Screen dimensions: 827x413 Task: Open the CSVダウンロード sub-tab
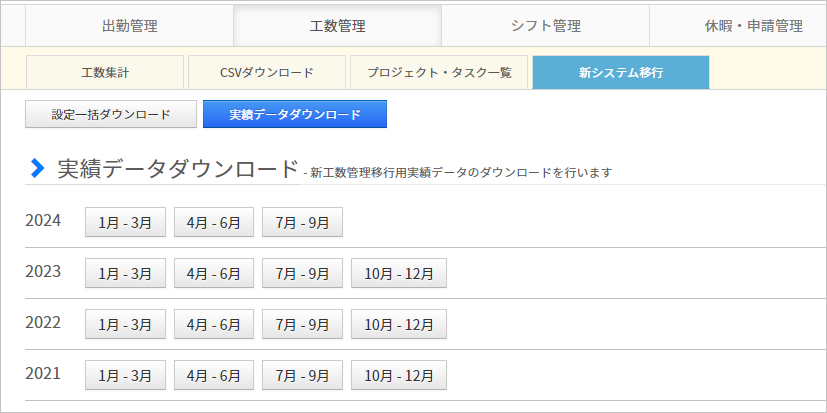coord(267,72)
